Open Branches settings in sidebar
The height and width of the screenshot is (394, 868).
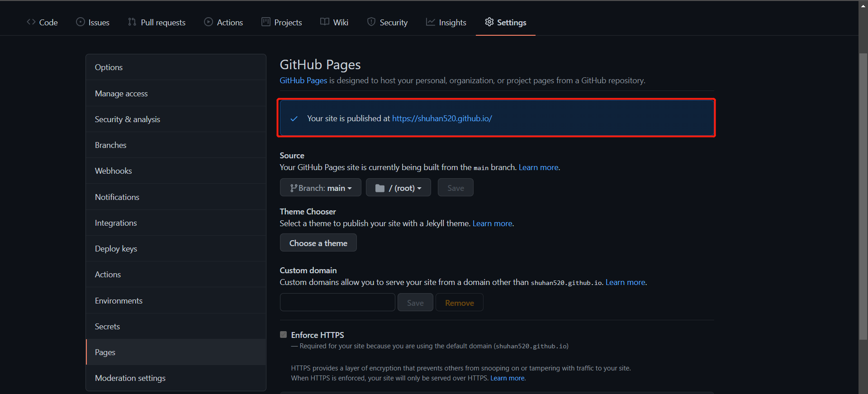176,145
